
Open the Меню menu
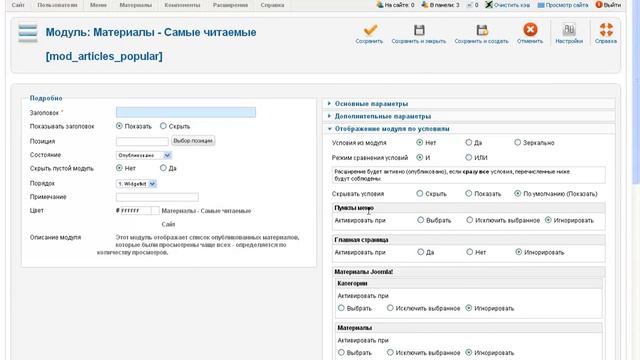98,5
